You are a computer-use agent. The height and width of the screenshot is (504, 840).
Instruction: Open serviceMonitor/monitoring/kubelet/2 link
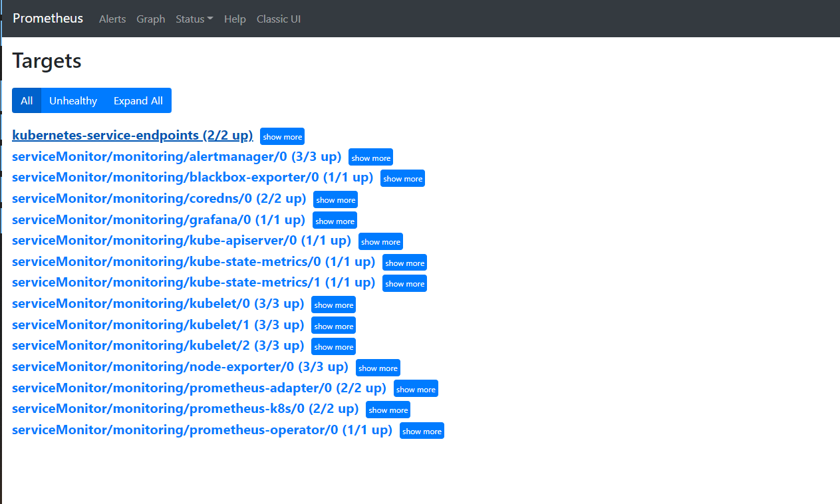tap(158, 346)
